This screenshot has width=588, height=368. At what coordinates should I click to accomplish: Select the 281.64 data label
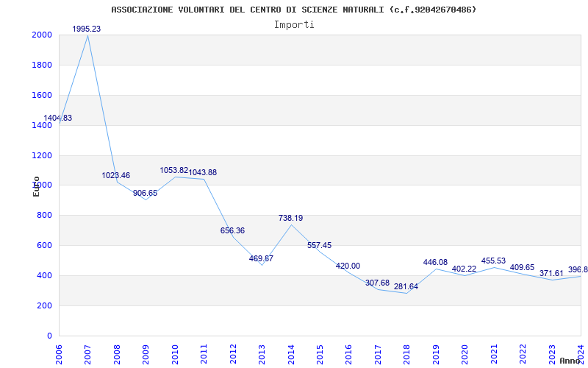(406, 286)
